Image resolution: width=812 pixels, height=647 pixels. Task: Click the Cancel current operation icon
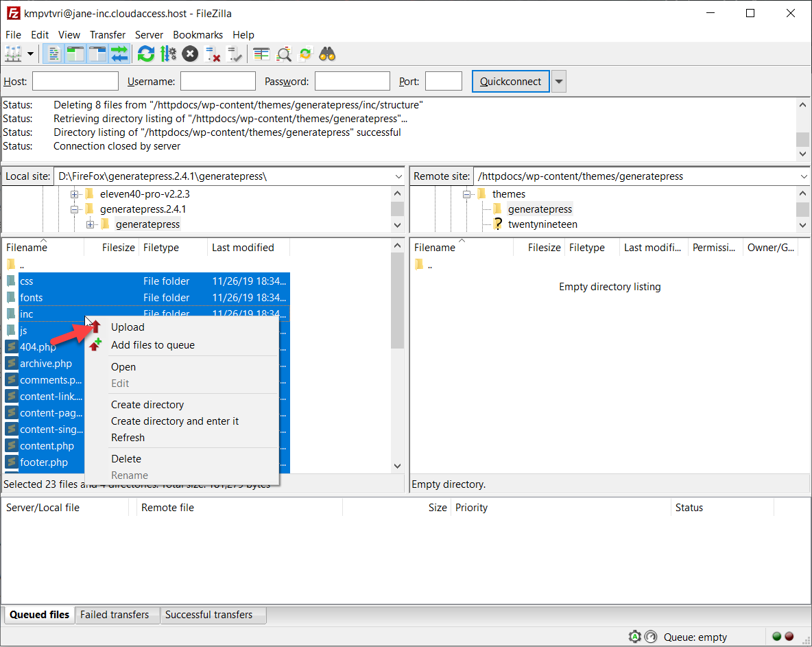pyautogui.click(x=190, y=54)
